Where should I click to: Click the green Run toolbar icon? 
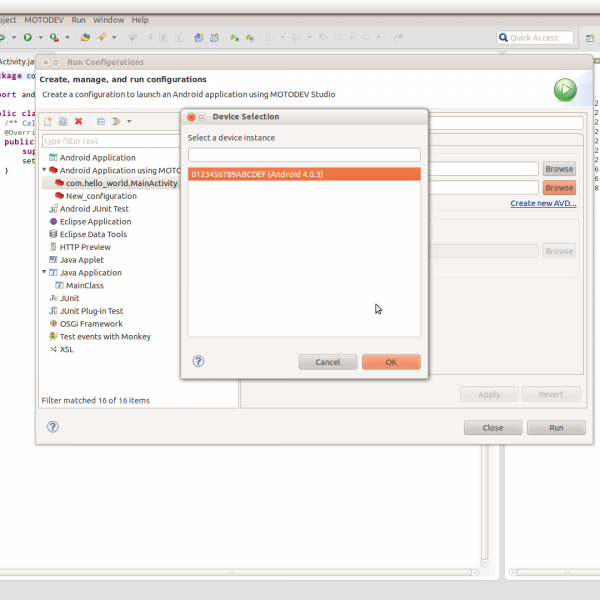tap(28, 37)
